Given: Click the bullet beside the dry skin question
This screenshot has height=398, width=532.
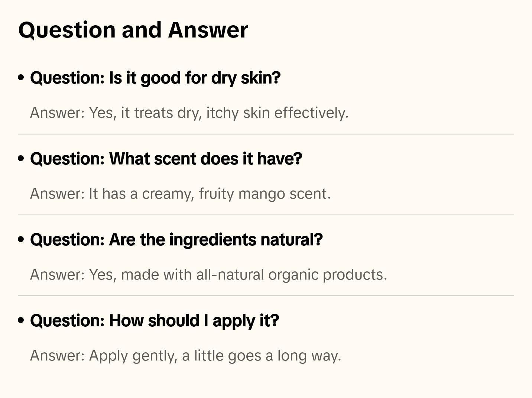Looking at the screenshot, I should [21, 78].
